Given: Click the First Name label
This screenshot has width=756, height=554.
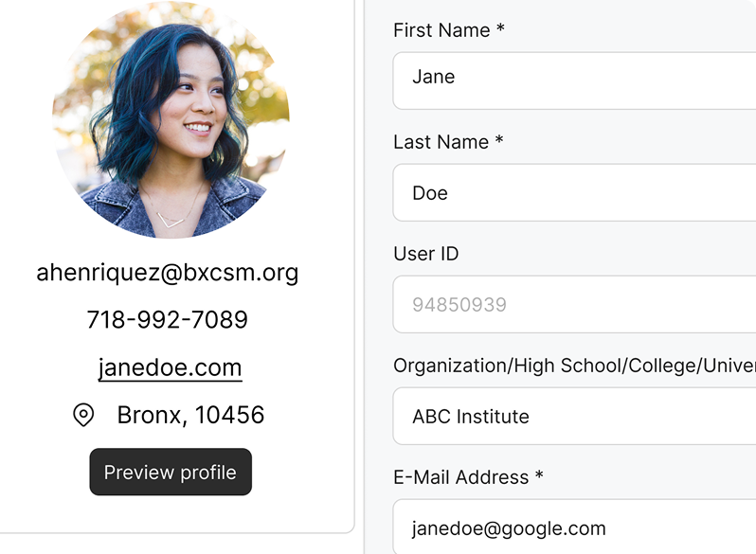Looking at the screenshot, I should coord(441,30).
